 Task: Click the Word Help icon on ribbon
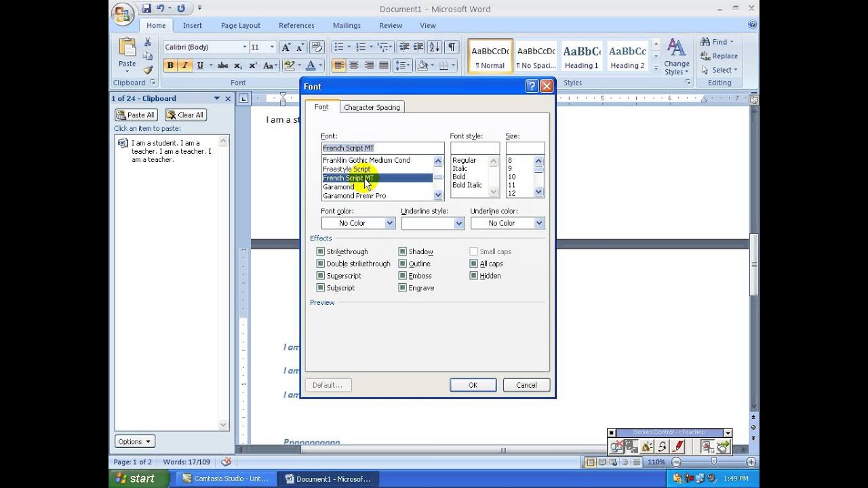tap(752, 24)
